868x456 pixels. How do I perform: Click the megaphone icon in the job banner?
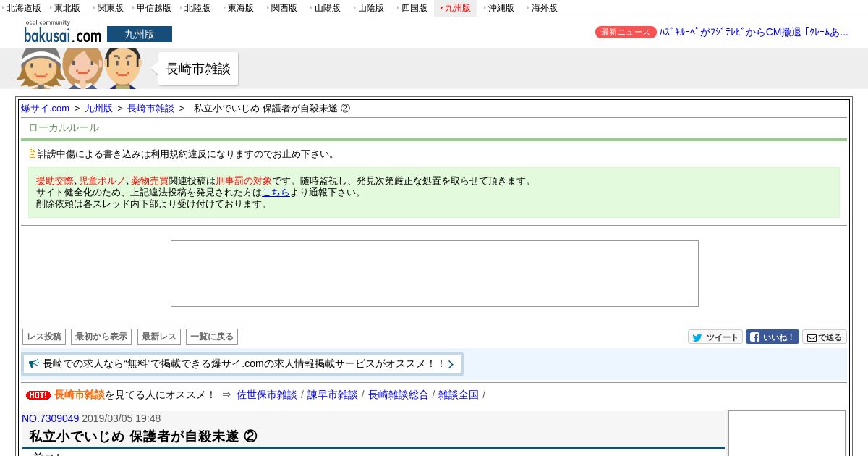tap(34, 363)
